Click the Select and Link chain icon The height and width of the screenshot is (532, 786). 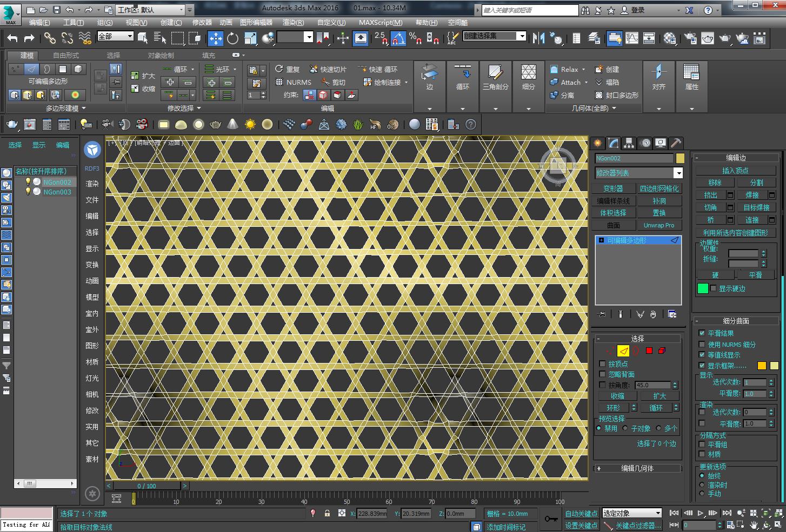[50, 38]
